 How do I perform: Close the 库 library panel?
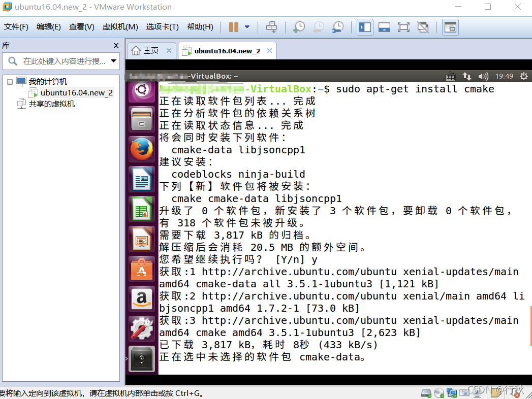click(116, 45)
